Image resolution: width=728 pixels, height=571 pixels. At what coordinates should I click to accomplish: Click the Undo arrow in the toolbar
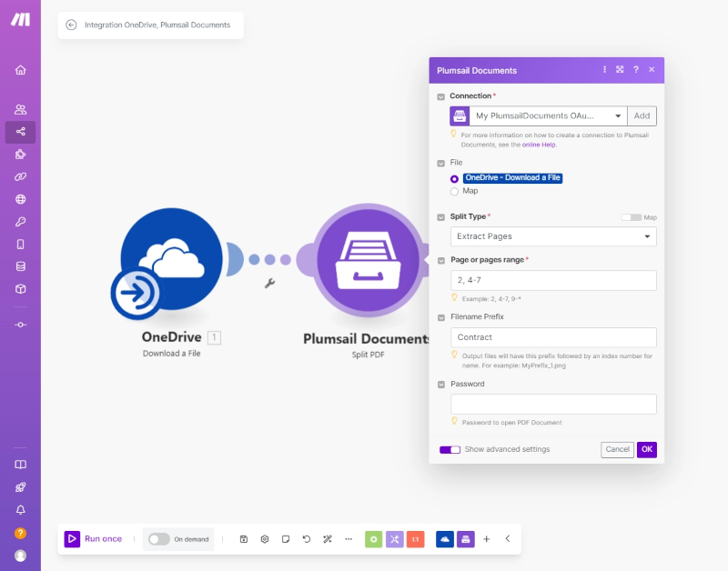(307, 539)
